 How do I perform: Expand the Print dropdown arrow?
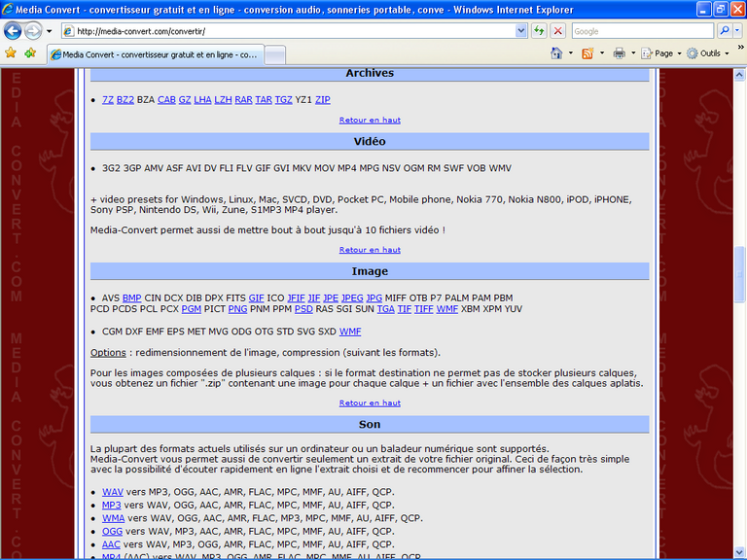(x=633, y=53)
